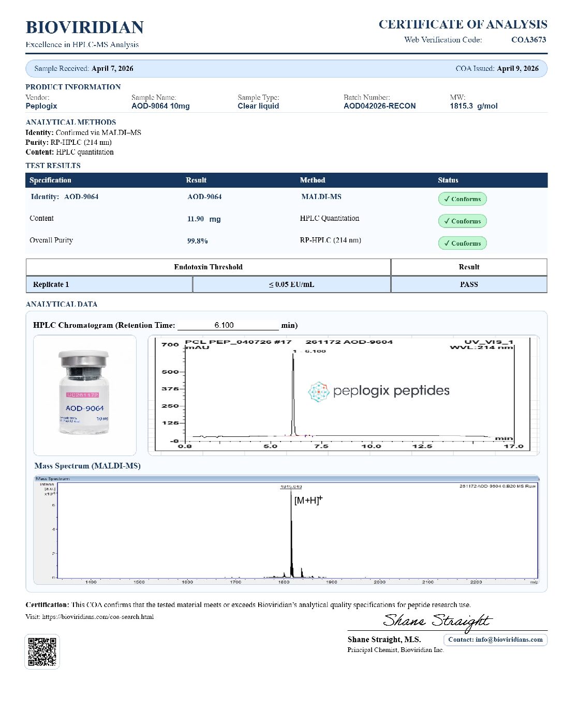Screen dimensions: 563x728
Task: Select the content result 11.90 mg
Action: pyautogui.click(x=204, y=219)
